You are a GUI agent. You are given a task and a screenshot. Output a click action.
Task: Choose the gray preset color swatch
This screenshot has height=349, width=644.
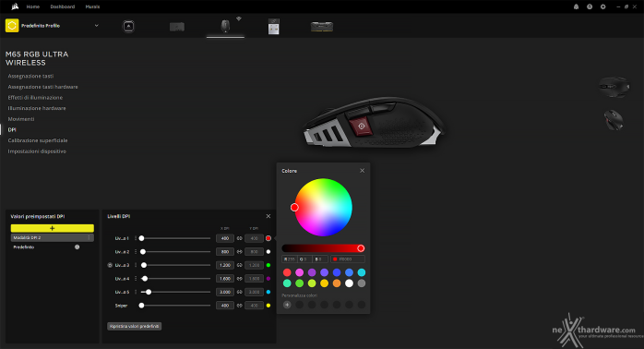362,283
